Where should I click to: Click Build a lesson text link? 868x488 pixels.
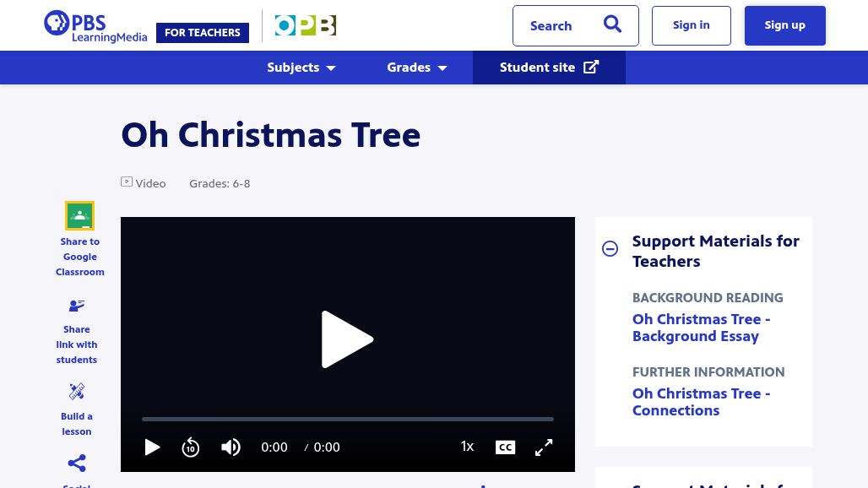point(76,424)
